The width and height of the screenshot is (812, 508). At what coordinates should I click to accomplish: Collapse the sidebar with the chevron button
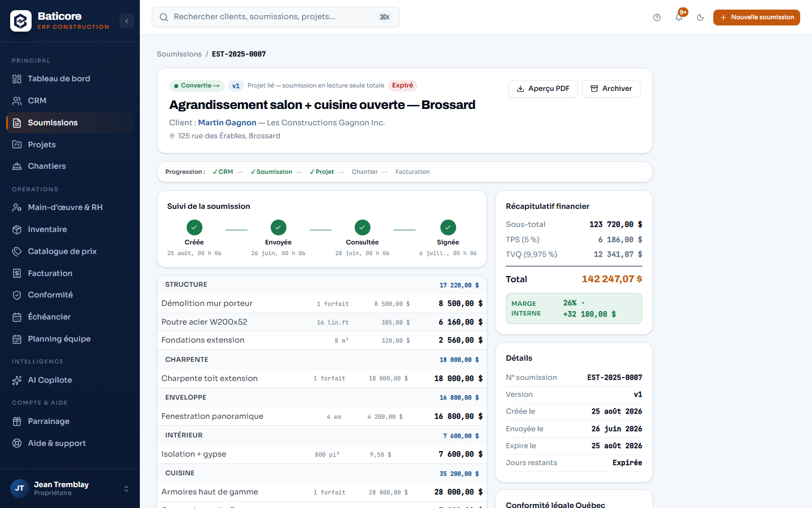coord(126,21)
